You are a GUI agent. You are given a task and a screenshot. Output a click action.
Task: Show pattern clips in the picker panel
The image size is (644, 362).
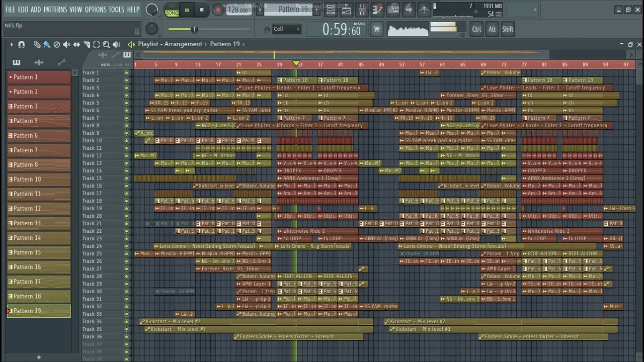pos(17,62)
